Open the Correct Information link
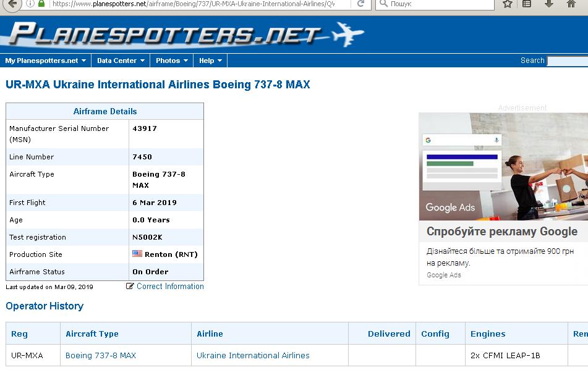588x378 pixels. (170, 286)
